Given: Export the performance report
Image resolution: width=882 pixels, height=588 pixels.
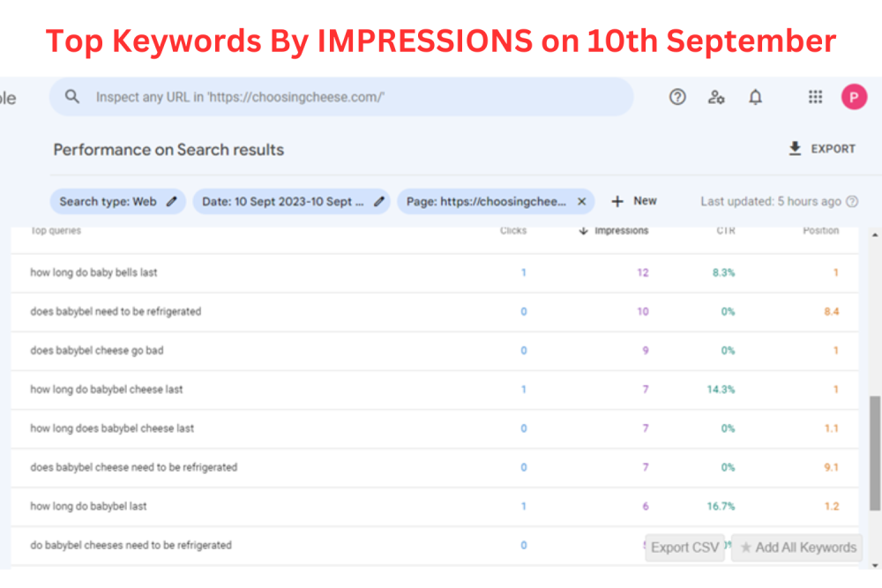Looking at the screenshot, I should pos(822,149).
